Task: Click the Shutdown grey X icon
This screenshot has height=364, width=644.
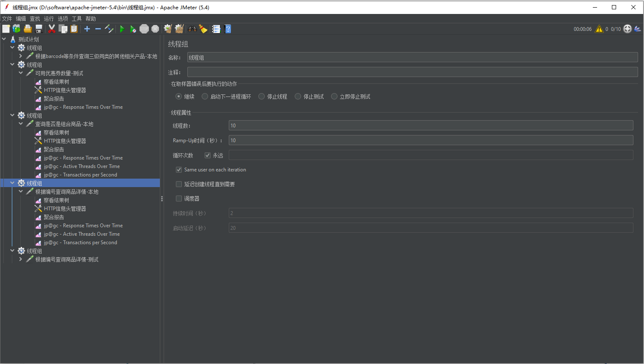Action: tap(155, 29)
